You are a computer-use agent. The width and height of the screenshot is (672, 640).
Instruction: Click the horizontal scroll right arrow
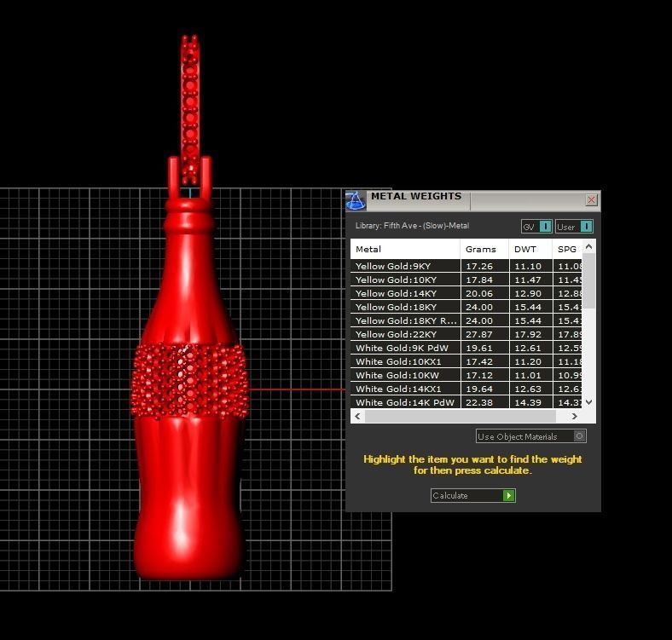574,416
